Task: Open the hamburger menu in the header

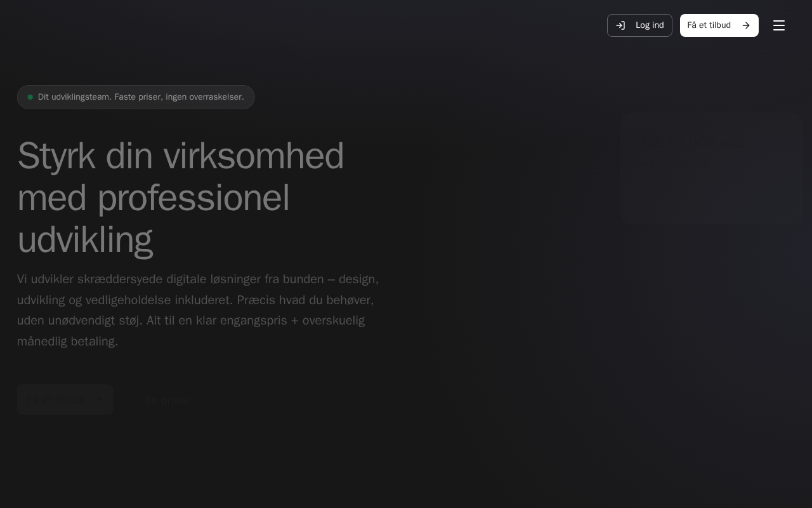Action: [779, 25]
